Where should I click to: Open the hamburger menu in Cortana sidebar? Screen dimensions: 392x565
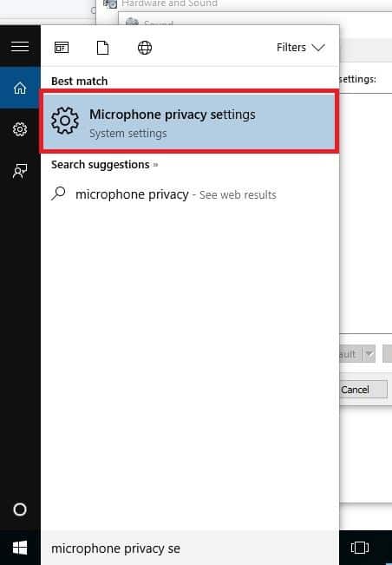(20, 47)
